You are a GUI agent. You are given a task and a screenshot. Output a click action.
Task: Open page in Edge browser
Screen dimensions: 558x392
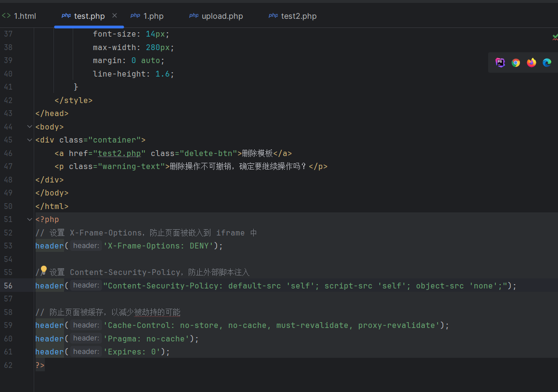click(x=547, y=63)
